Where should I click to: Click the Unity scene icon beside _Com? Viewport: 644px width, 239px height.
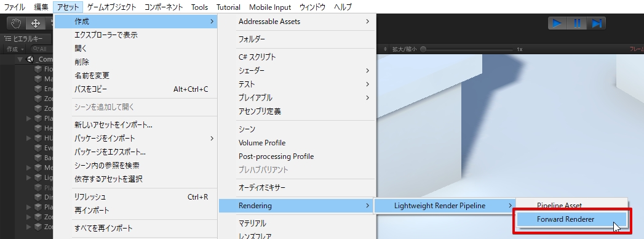pyautogui.click(x=30, y=59)
